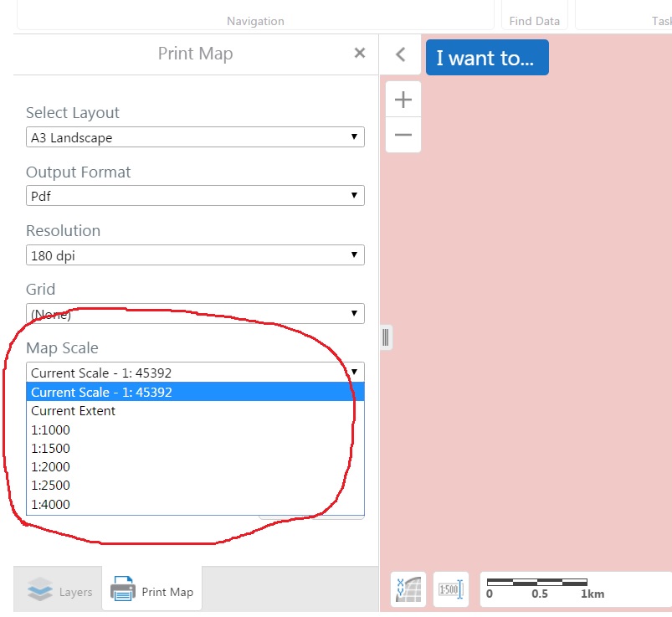Select highlighted 'Current Scale - 1: 45392' option

click(195, 392)
